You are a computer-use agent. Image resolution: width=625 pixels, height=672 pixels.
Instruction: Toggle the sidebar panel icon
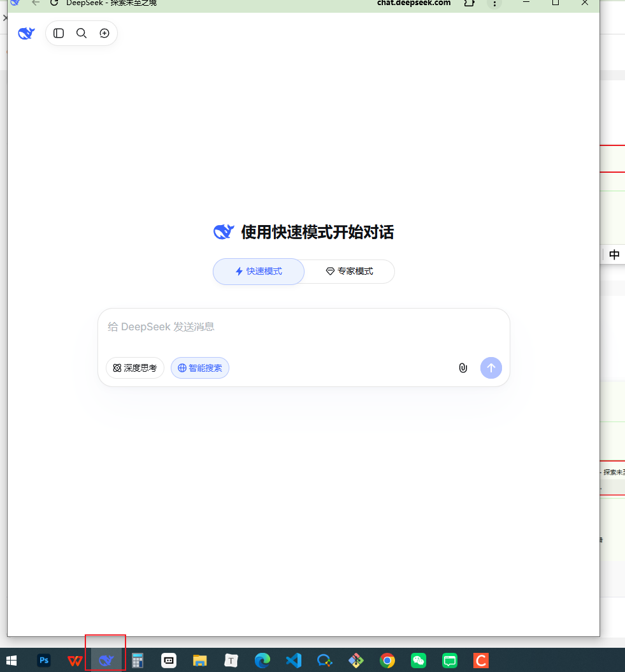59,33
